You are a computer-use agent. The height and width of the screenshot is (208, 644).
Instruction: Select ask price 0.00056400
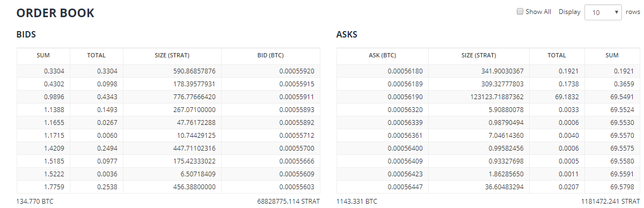(405, 148)
